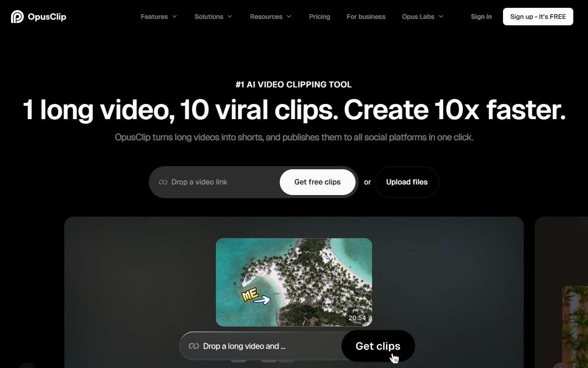
Task: Click the link icon in video link field
Action: coord(163,182)
